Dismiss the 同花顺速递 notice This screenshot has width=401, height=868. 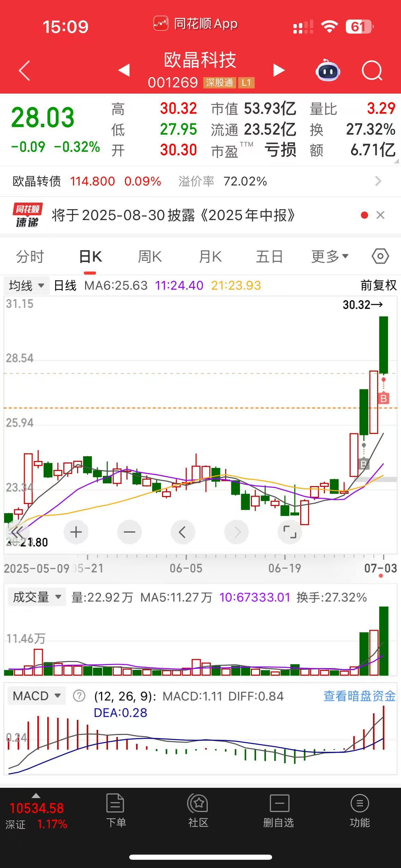pos(380,215)
